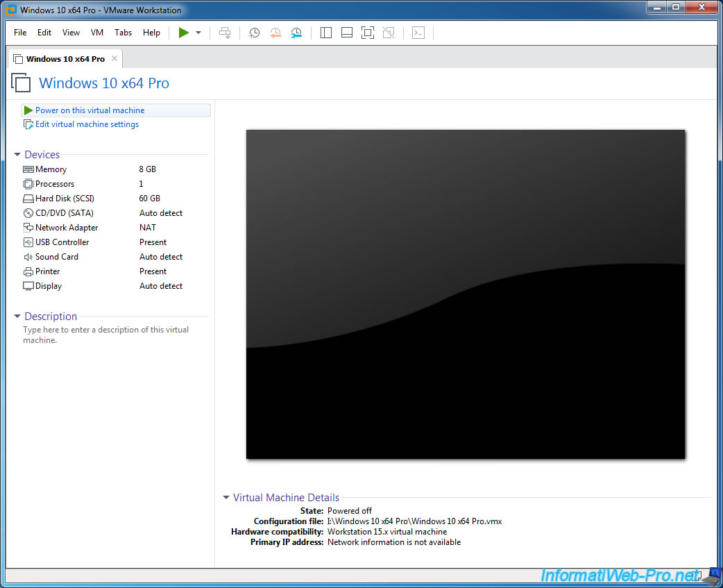The image size is (723, 588).
Task: Click the Printer device icon
Action: 28,271
